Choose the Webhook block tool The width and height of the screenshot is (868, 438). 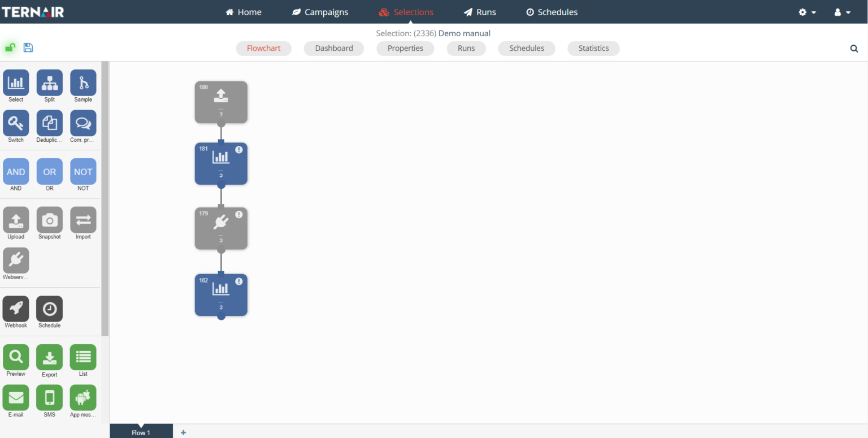pos(16,309)
